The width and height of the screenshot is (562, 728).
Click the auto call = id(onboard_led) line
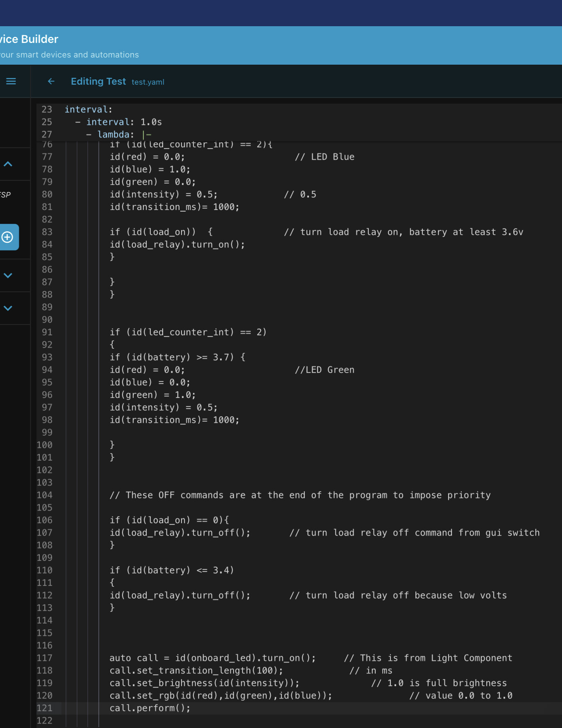213,658
